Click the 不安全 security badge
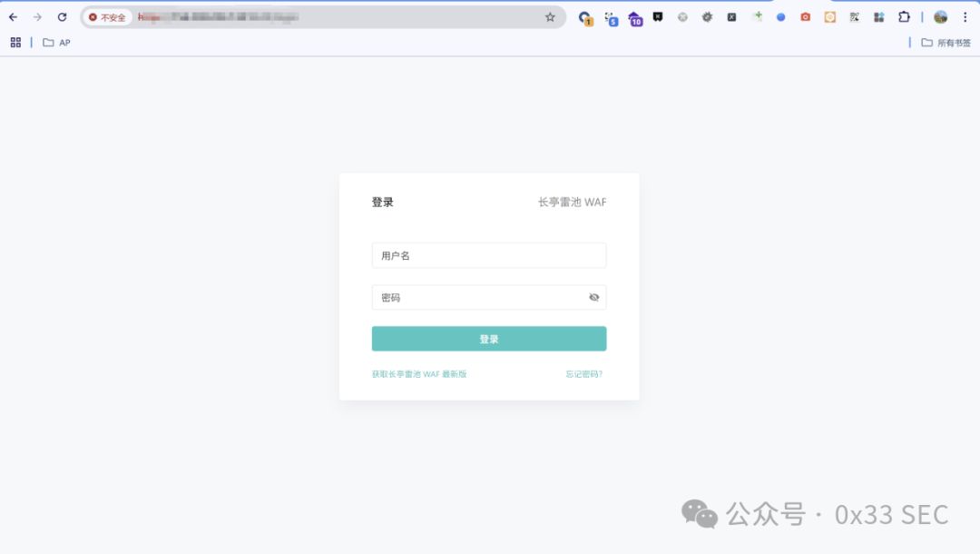 tap(107, 16)
